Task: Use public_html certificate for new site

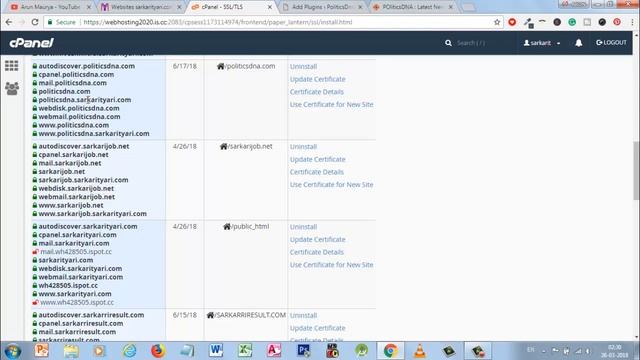Action: pyautogui.click(x=331, y=265)
